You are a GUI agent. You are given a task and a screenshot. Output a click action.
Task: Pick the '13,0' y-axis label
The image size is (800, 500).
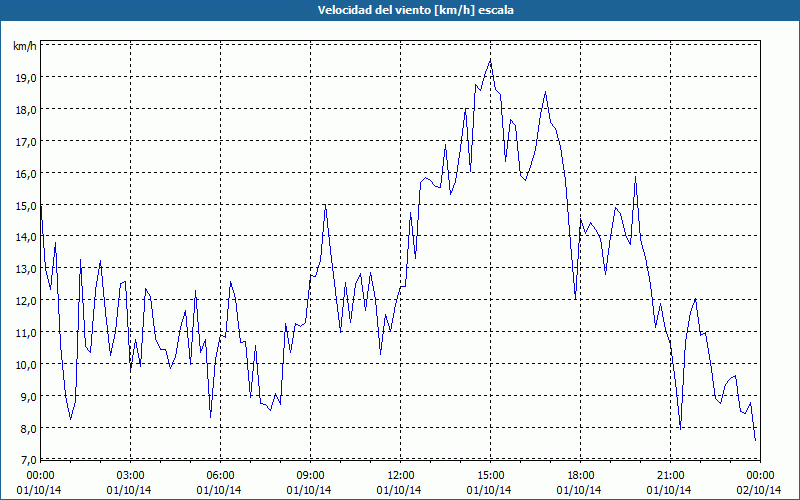tap(26, 269)
